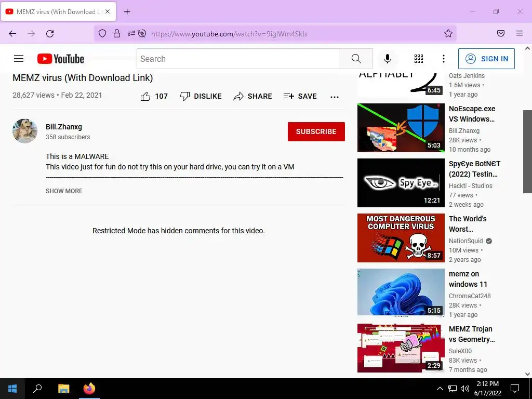Screen dimensions: 532x399
Task: Click the Firefox taskbar icon
Action: point(89,389)
